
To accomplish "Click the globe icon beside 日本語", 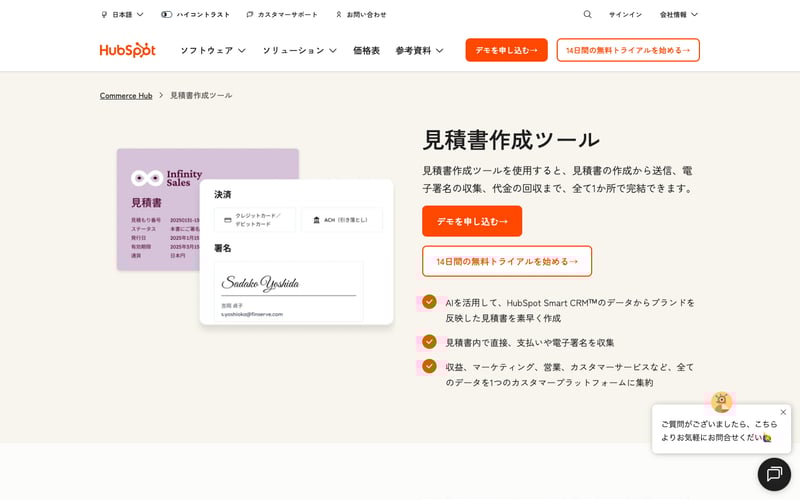I will tap(104, 15).
